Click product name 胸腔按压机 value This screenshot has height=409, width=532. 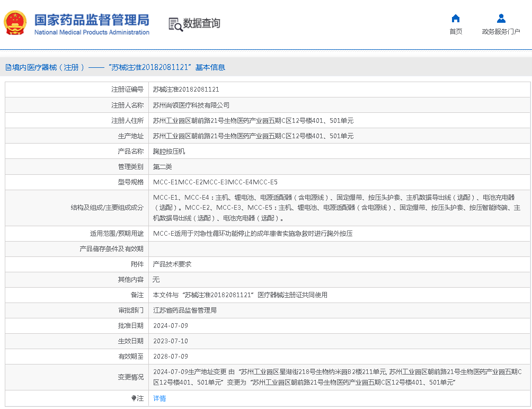[169, 152]
